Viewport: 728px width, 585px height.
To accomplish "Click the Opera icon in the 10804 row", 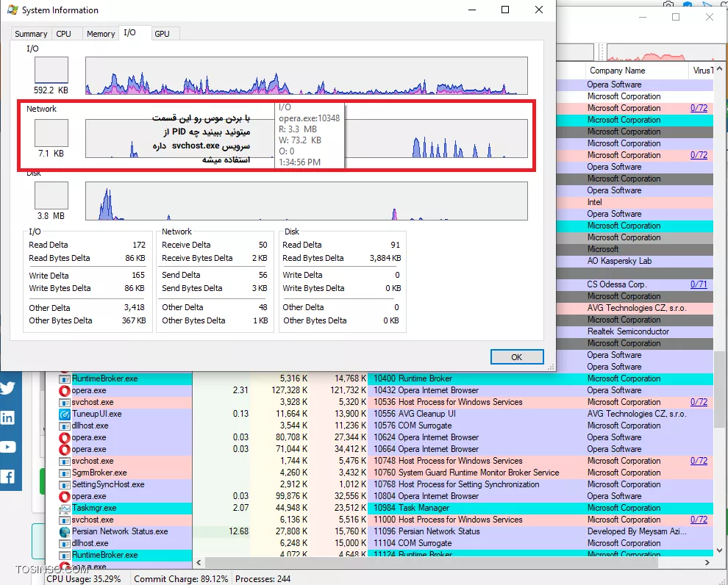I will [x=65, y=496].
